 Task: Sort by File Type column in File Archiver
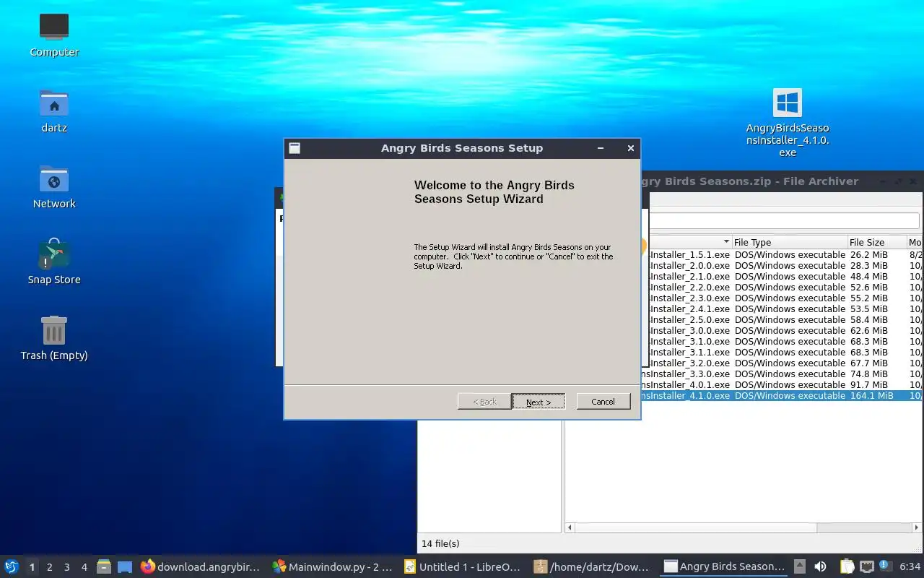[x=790, y=242]
